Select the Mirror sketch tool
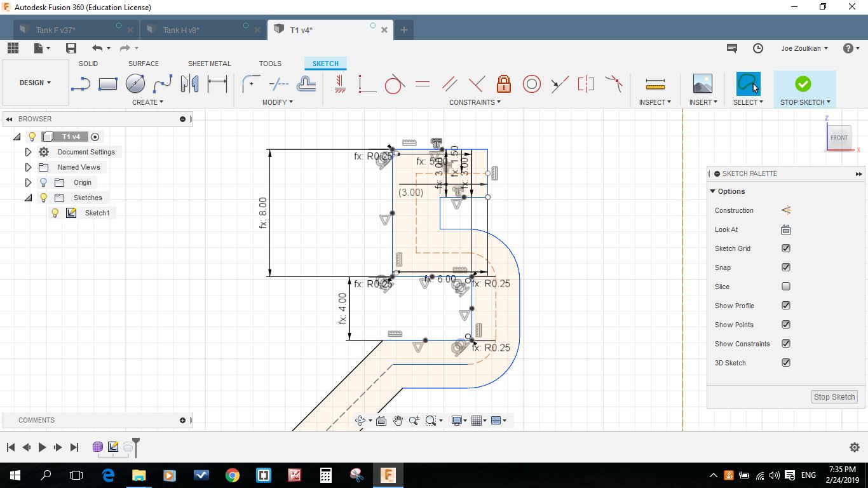This screenshot has height=488, width=868. pos(189,83)
